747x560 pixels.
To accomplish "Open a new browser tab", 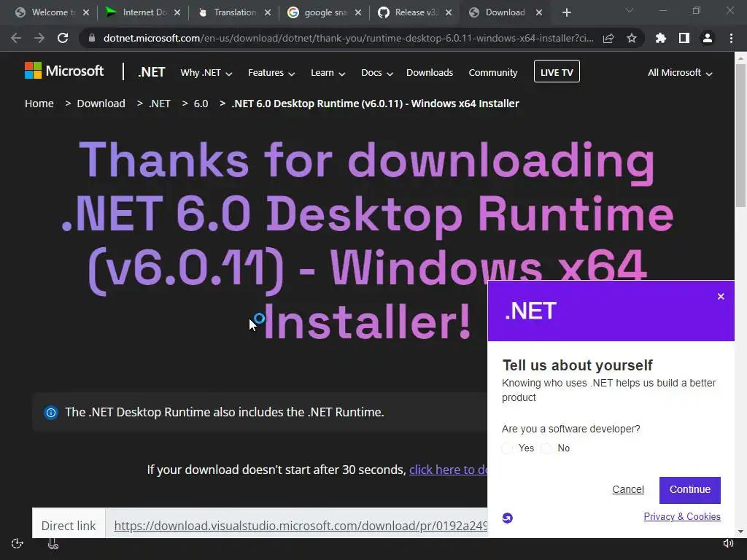I will point(566,12).
